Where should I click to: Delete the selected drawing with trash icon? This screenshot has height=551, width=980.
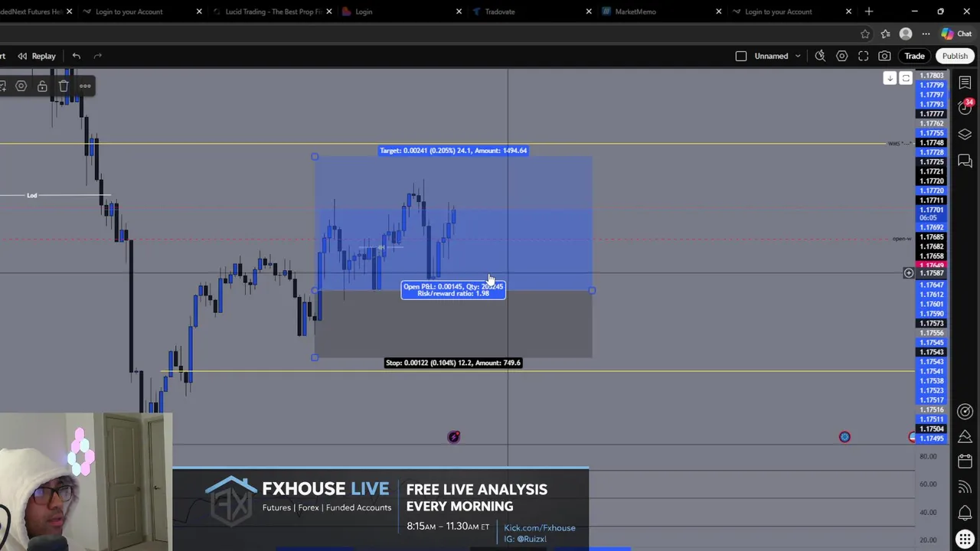click(64, 86)
